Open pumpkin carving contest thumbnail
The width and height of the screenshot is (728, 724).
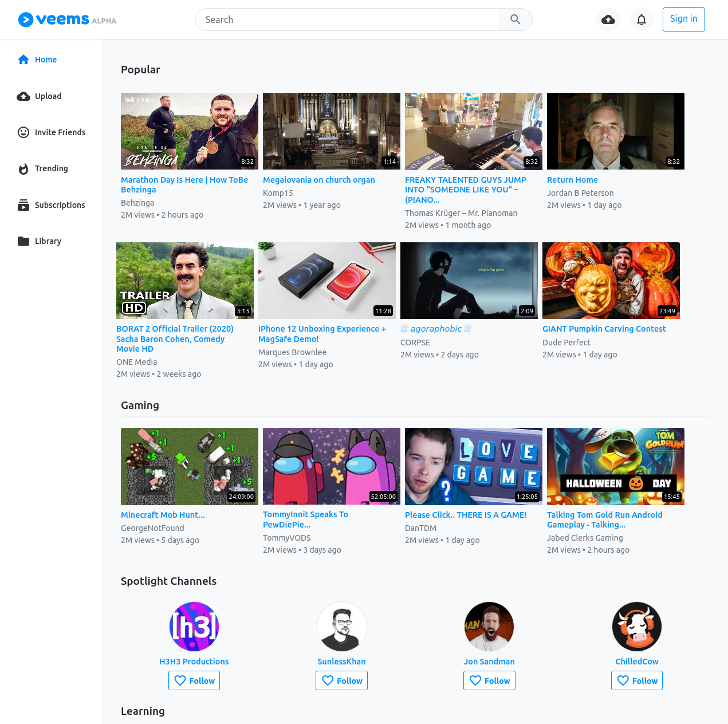[x=611, y=281]
